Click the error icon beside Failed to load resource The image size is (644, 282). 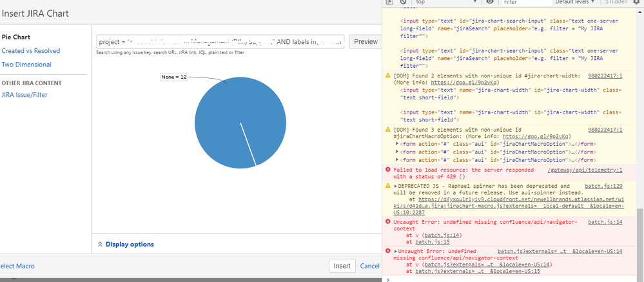click(387, 170)
